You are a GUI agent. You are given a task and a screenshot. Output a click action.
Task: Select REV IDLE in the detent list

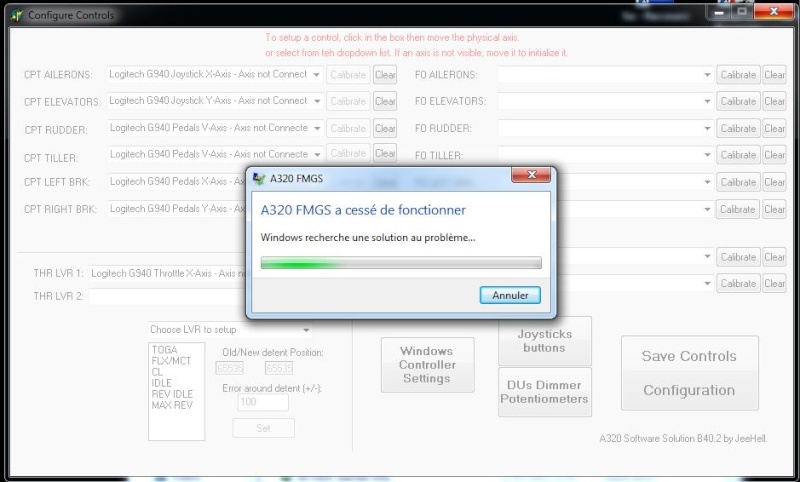point(172,394)
